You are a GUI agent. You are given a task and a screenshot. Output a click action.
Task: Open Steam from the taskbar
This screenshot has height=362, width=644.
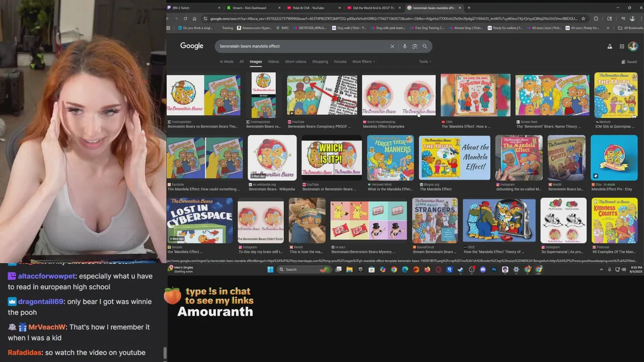[x=460, y=269]
